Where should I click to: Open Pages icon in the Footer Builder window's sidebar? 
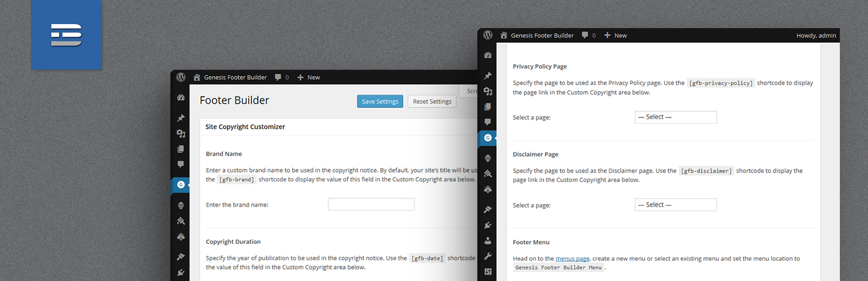point(180,149)
